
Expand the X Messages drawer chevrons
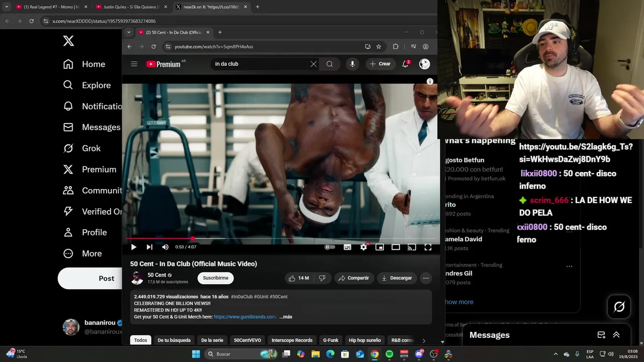pyautogui.click(x=616, y=335)
